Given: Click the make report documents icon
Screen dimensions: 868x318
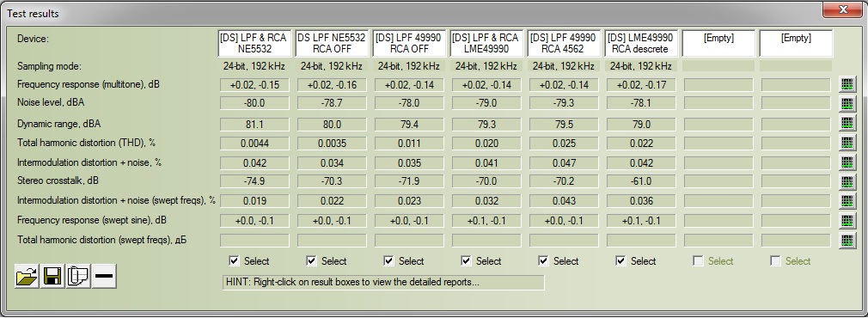Looking at the screenshot, I should point(78,277).
